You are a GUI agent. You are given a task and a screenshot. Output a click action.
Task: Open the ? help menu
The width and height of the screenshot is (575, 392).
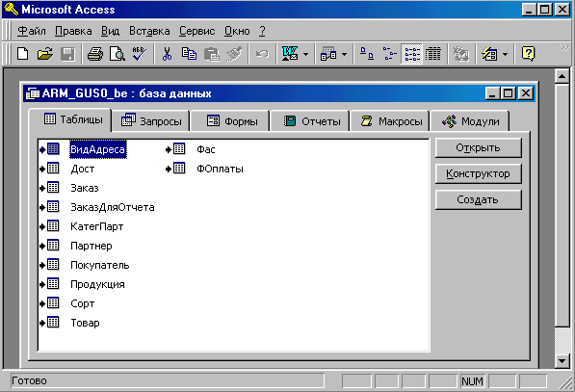tap(262, 31)
